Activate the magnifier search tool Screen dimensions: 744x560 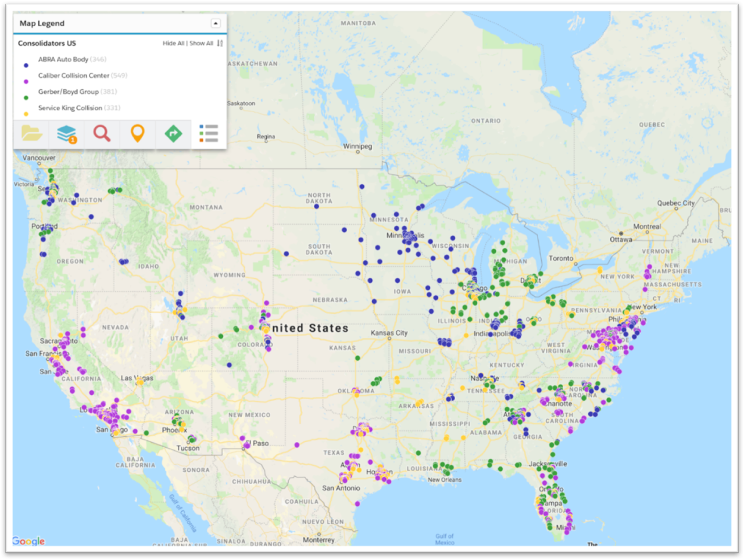click(102, 134)
